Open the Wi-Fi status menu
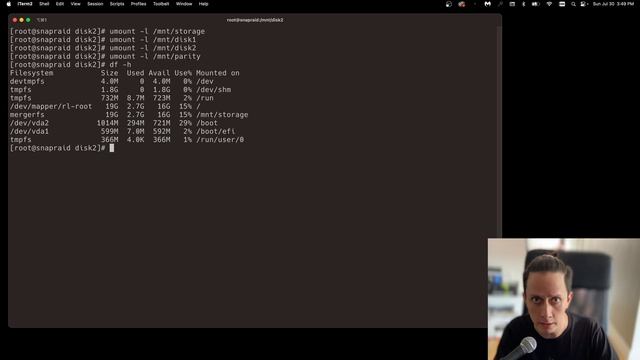640x360 pixels. tap(549, 4)
